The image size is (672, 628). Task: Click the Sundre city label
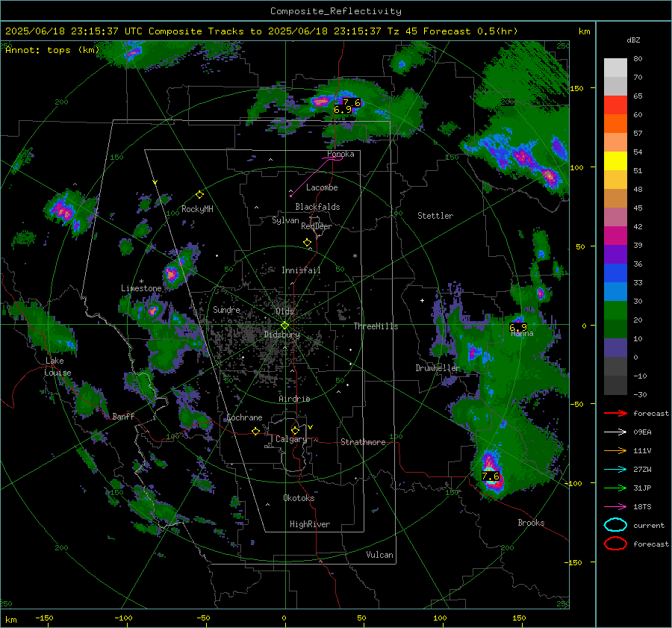tap(226, 309)
